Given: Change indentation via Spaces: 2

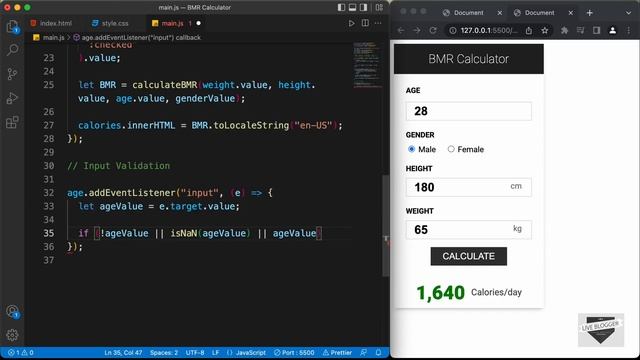Looking at the screenshot, I should pos(164,353).
